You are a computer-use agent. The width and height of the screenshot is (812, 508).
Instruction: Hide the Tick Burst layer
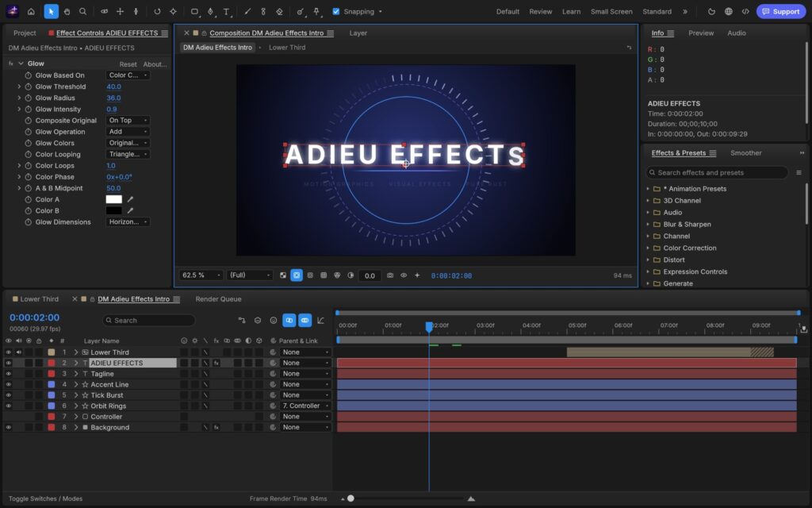(8, 395)
